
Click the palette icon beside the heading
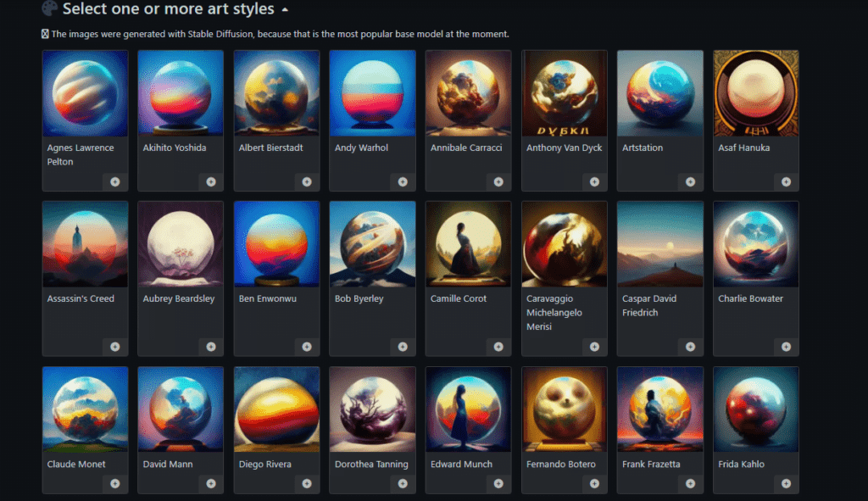pyautogui.click(x=50, y=9)
